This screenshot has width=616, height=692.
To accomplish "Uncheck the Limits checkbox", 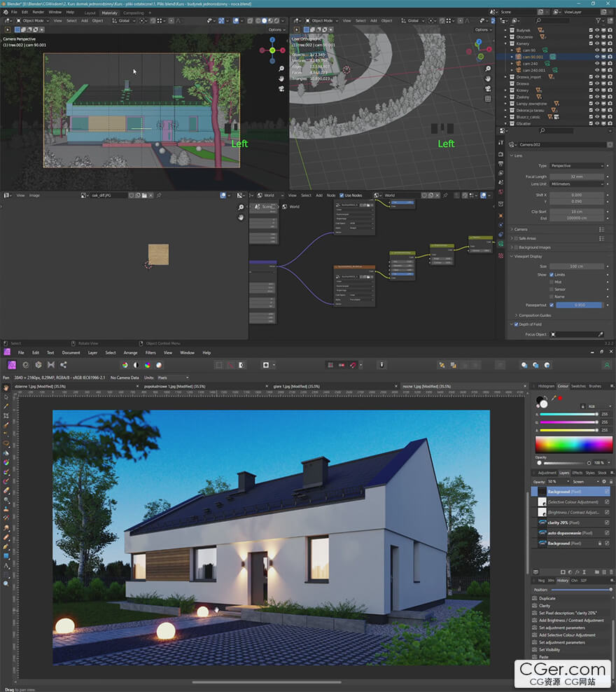I will click(x=552, y=275).
